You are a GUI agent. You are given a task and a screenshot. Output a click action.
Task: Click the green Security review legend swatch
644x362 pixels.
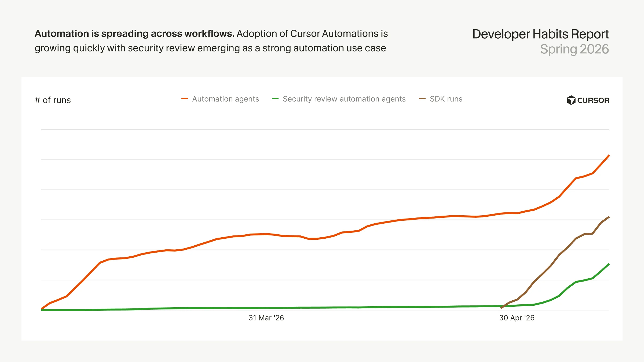275,99
